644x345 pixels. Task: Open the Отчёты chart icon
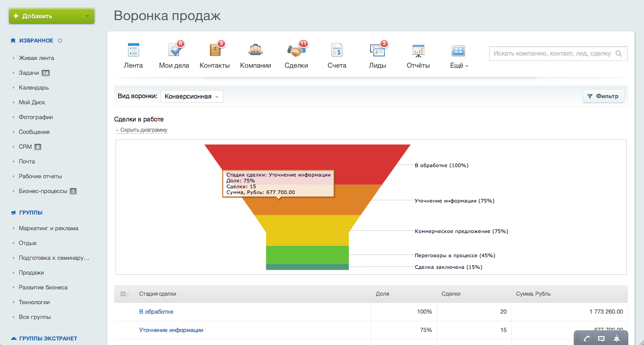[418, 50]
